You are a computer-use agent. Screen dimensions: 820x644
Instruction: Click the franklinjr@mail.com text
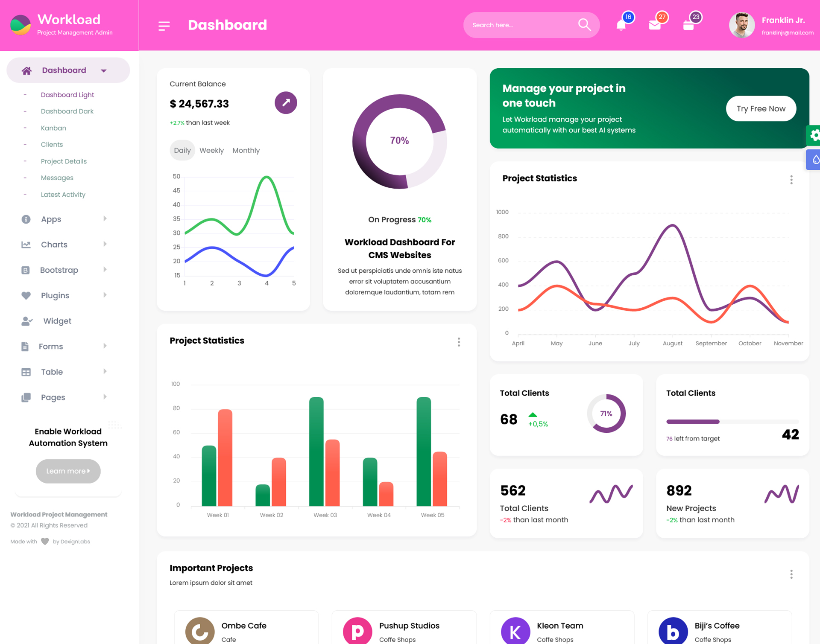coord(788,33)
